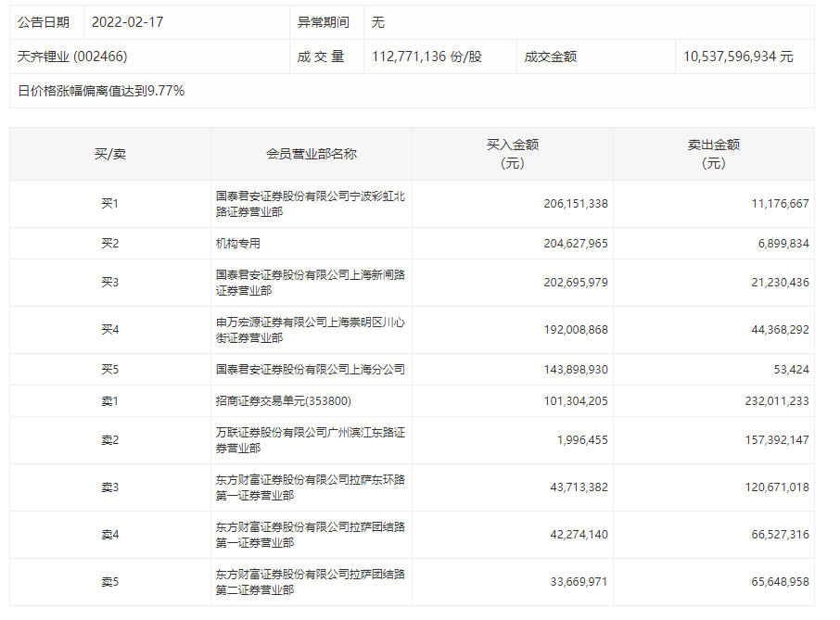Click 招商证券交易单元(353800) name
Image resolution: width=840 pixels, height=620 pixels.
[284, 401]
